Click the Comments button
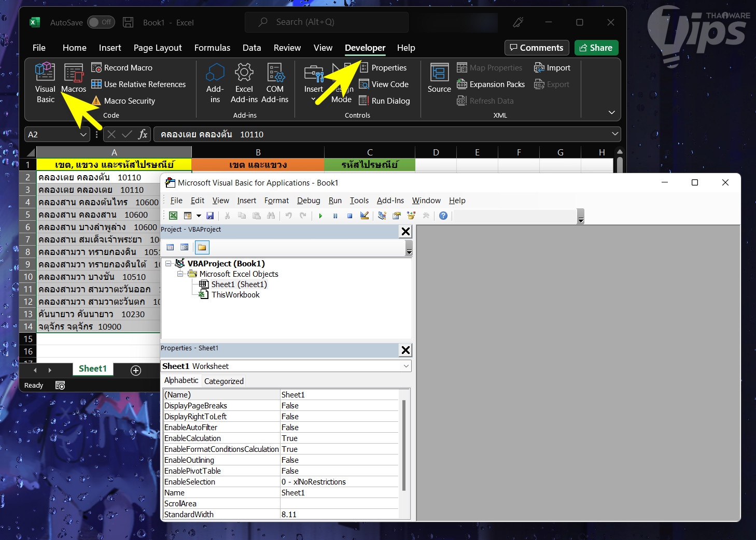 537,48
